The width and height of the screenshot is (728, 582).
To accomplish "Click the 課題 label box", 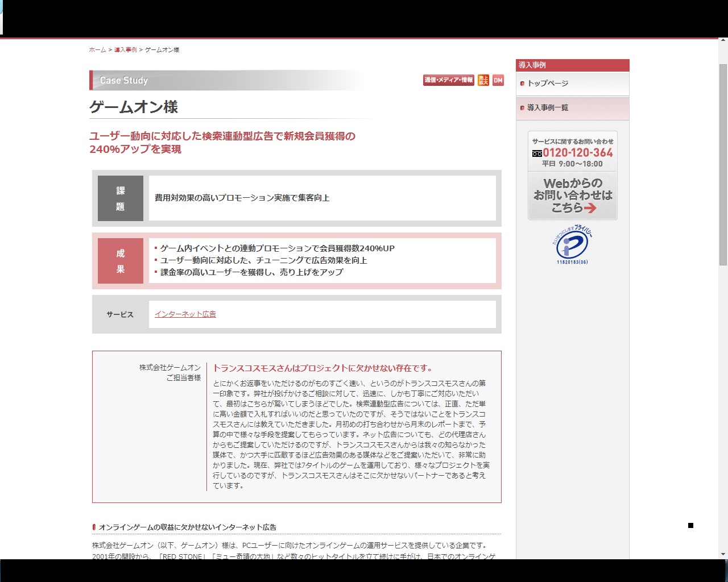I will 121,198.
